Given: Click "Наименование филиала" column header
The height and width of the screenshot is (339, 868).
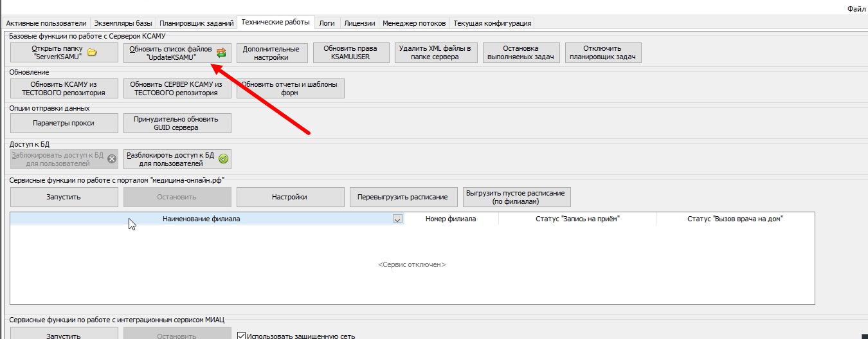Looking at the screenshot, I should click(207, 219).
